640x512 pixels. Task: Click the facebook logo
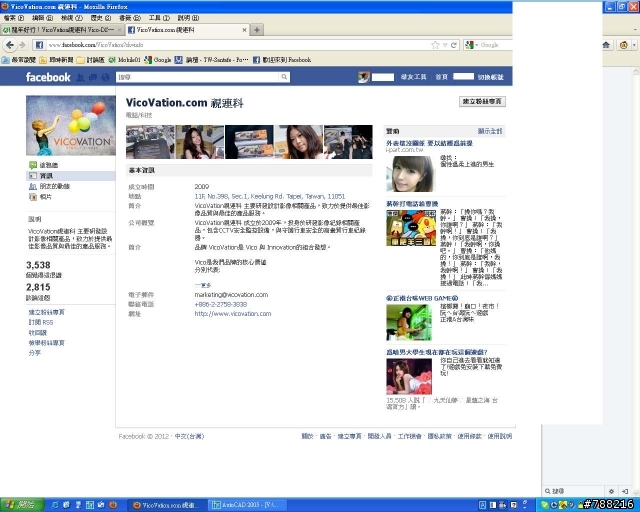48,77
